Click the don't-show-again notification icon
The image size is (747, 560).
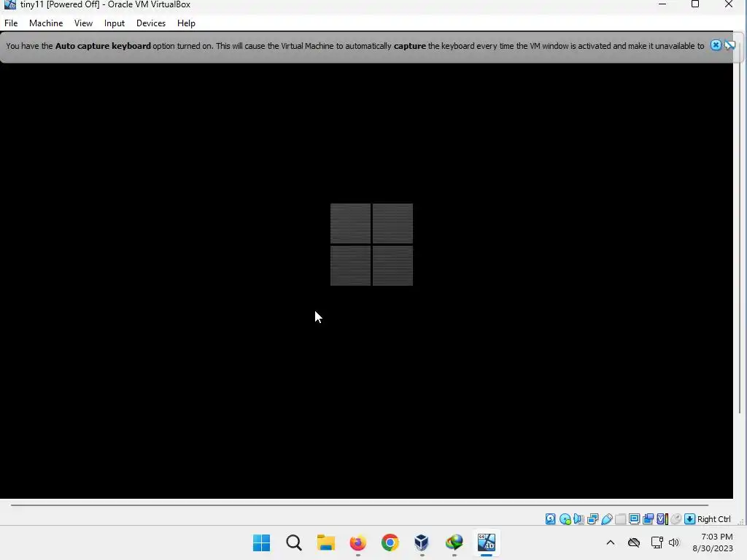point(729,45)
